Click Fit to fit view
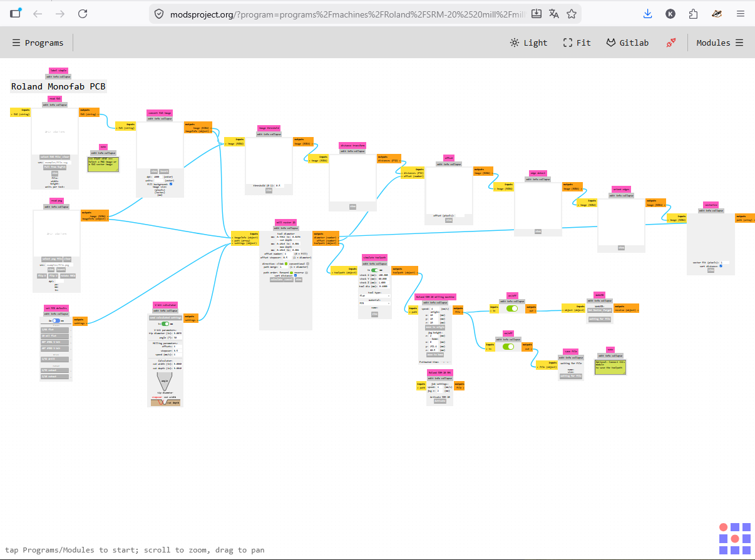 [577, 43]
